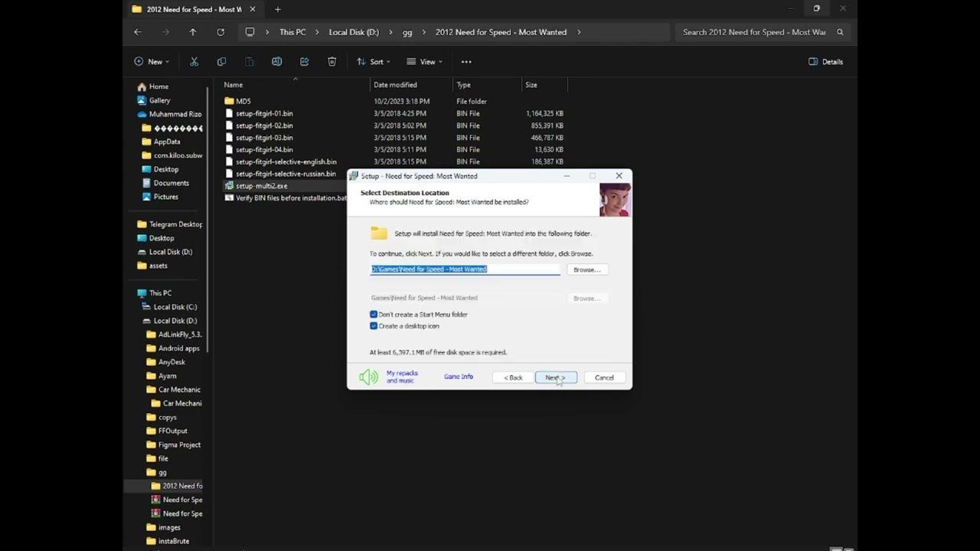Go back with the Explorer back arrow
The image size is (980, 551).
pos(138,32)
